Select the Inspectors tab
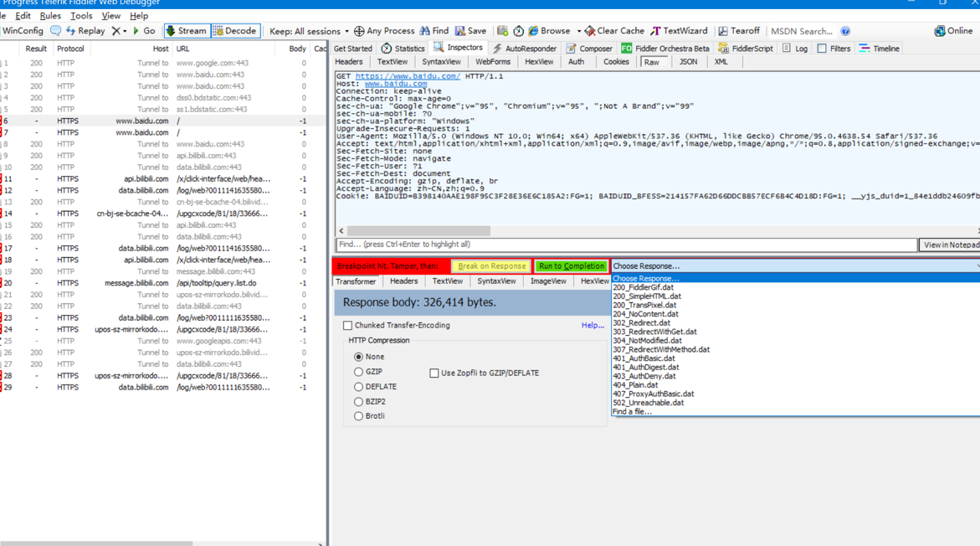Screen dimensions: 980x546 click(458, 48)
